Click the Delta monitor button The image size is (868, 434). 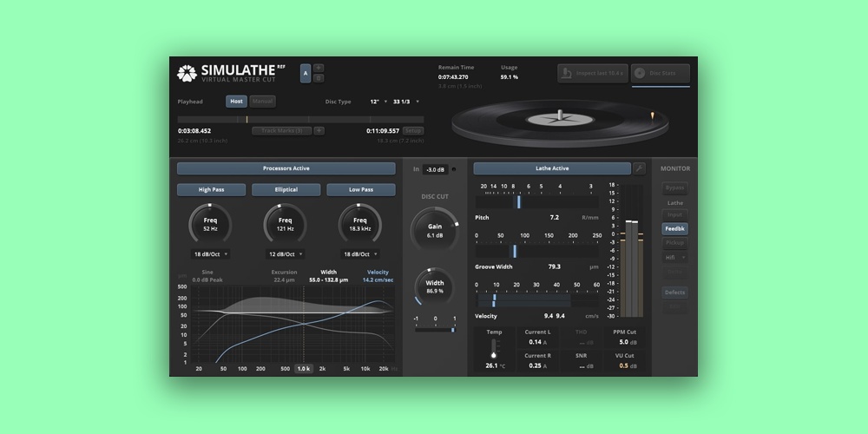click(674, 272)
